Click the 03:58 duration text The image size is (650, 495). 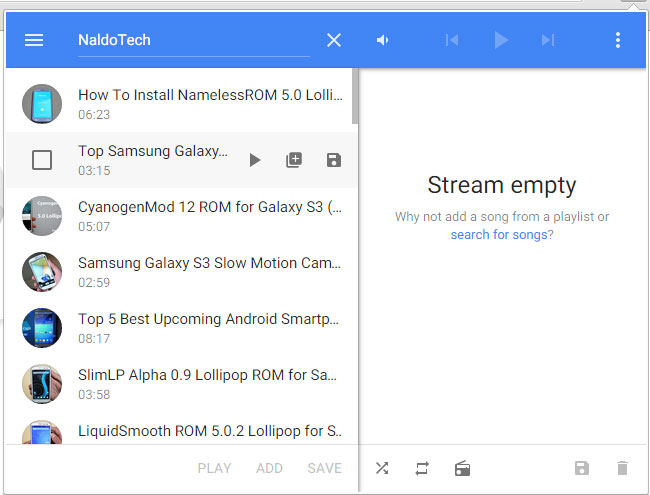pyautogui.click(x=94, y=395)
